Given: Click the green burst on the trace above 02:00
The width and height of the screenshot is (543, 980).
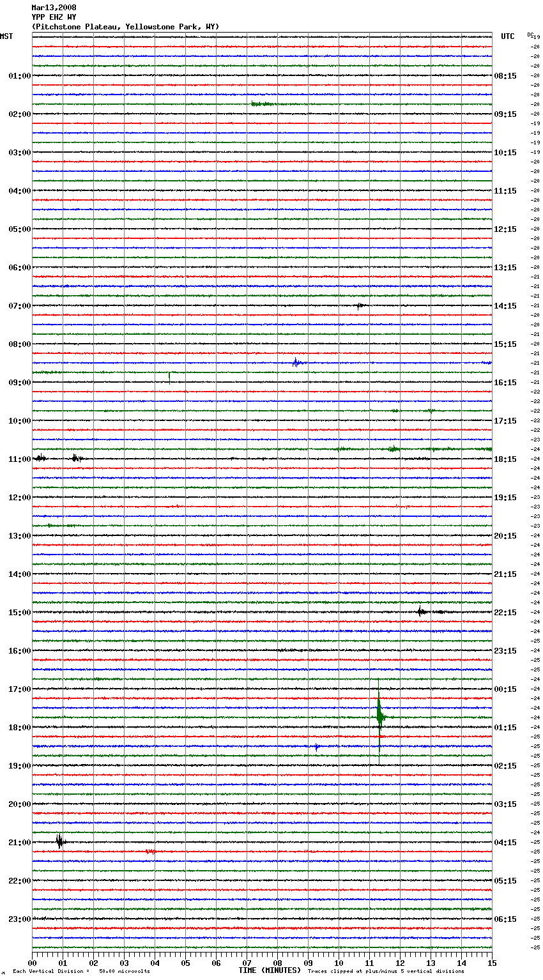Looking at the screenshot, I should 262,104.
